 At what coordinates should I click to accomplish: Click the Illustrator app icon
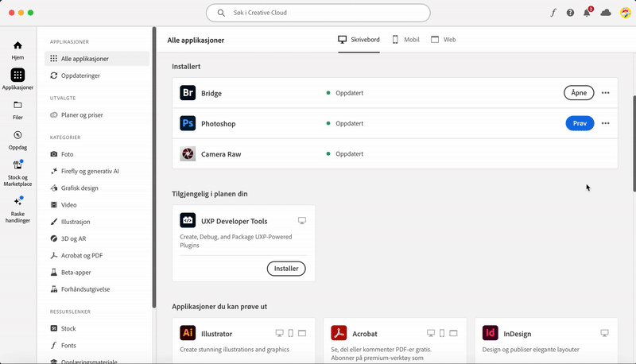[x=188, y=333]
